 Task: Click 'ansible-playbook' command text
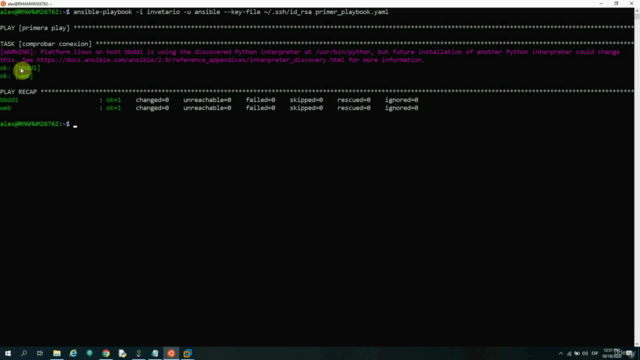(x=103, y=12)
